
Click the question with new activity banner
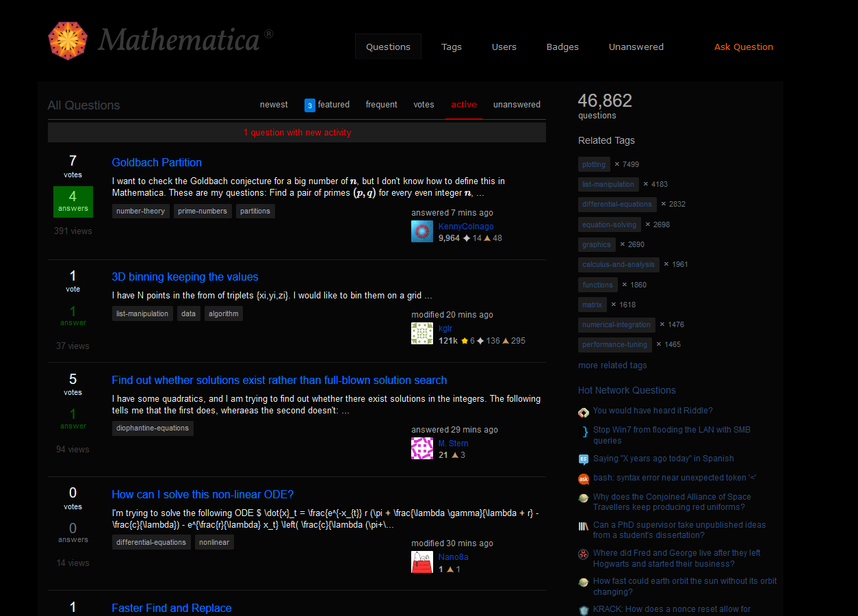pyautogui.click(x=298, y=132)
